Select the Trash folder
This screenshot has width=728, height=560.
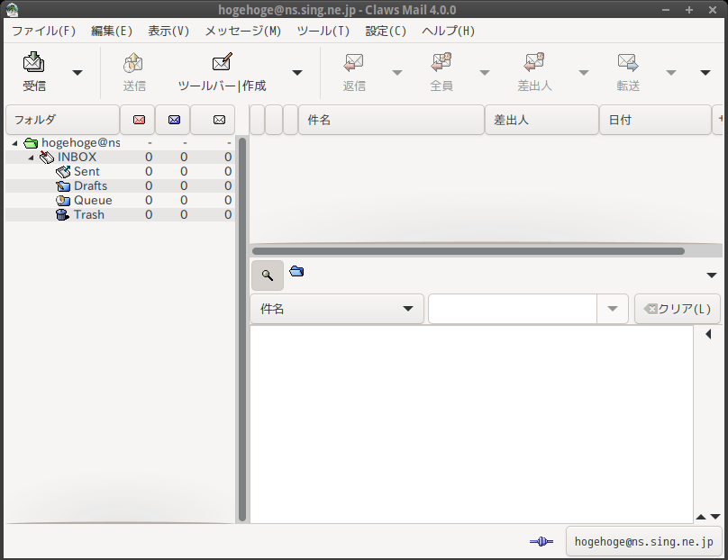pyautogui.click(x=120, y=214)
